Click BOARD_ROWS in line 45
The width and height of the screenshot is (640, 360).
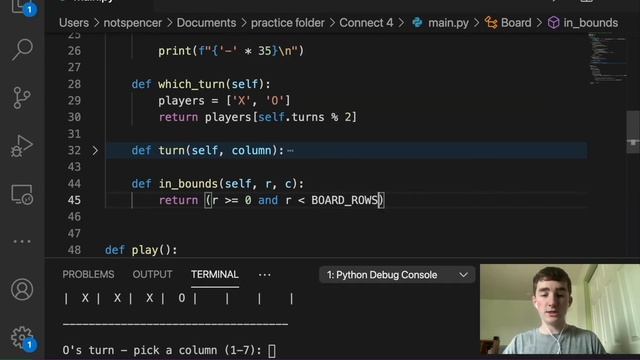344,200
